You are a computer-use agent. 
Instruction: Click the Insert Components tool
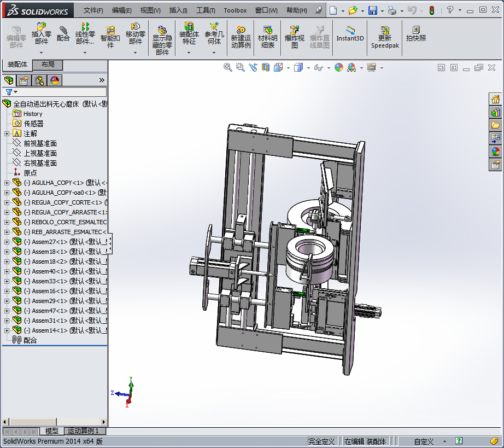pyautogui.click(x=41, y=33)
